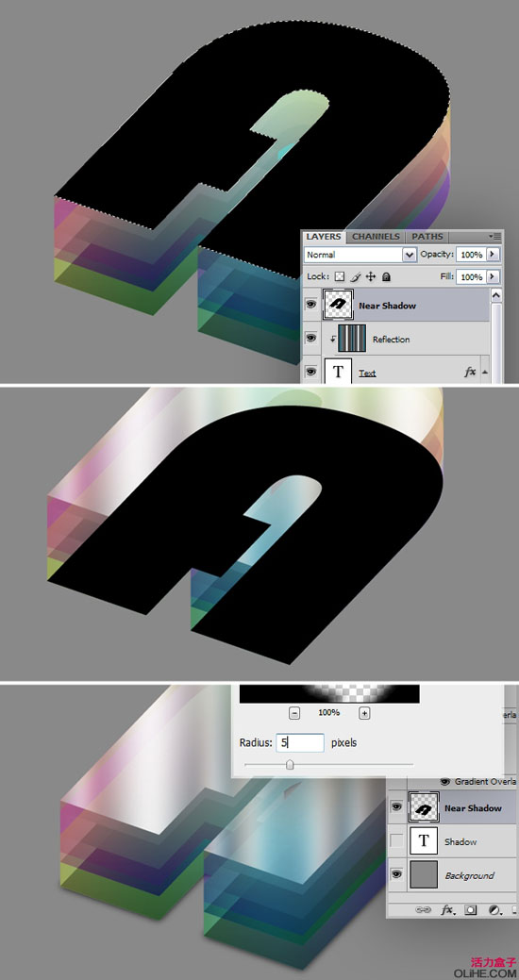Show the hidden Shadow layer

tap(396, 841)
